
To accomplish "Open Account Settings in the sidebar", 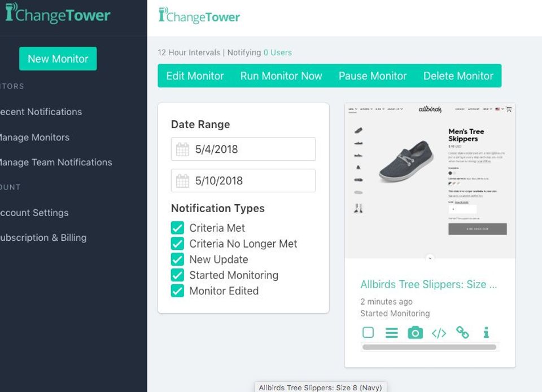I will click(34, 213).
